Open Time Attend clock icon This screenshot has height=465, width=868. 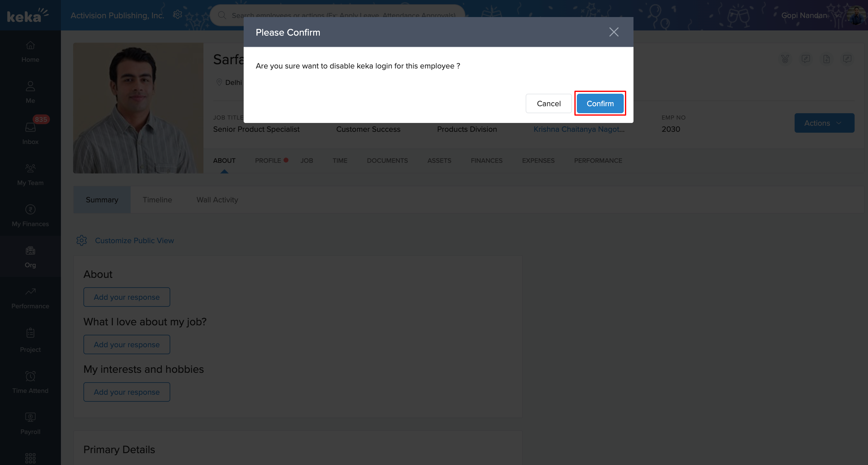(30, 376)
